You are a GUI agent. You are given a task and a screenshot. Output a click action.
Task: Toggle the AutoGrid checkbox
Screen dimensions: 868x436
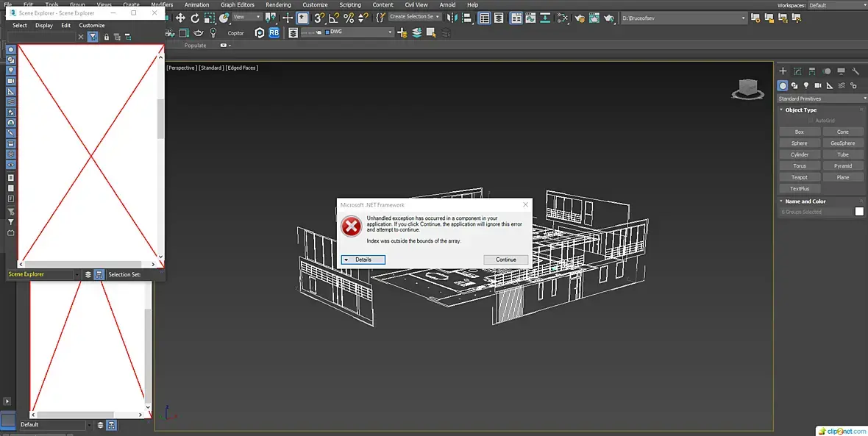pos(811,121)
